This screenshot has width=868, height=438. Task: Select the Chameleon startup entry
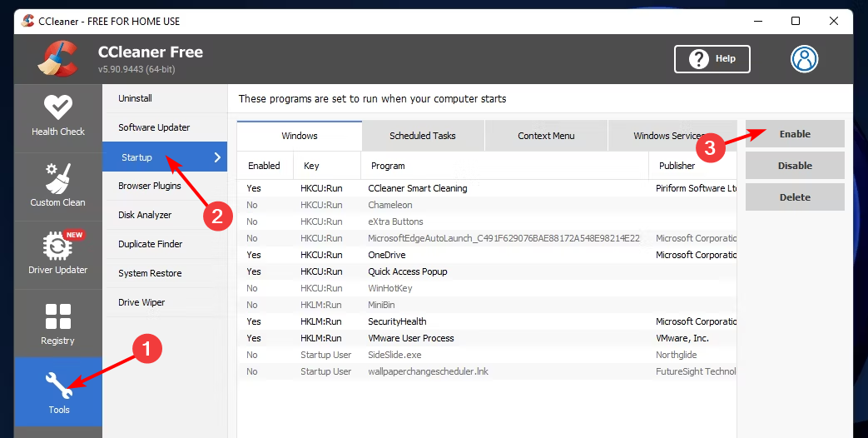pos(487,205)
